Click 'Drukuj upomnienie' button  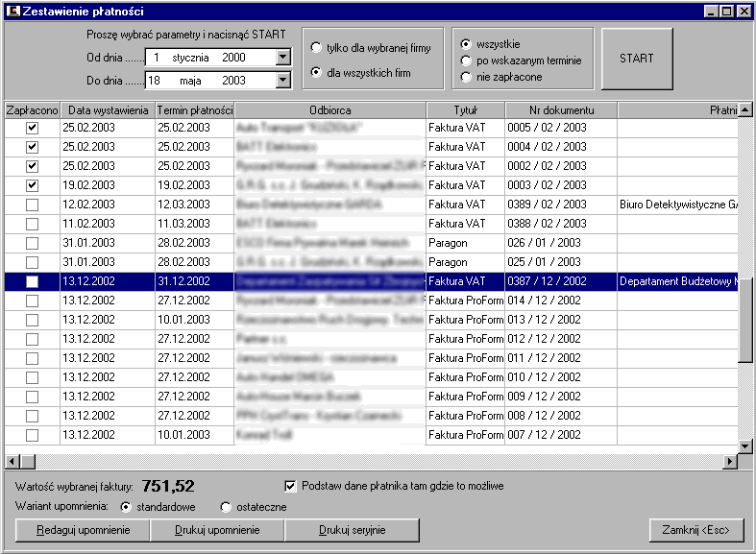(x=217, y=530)
